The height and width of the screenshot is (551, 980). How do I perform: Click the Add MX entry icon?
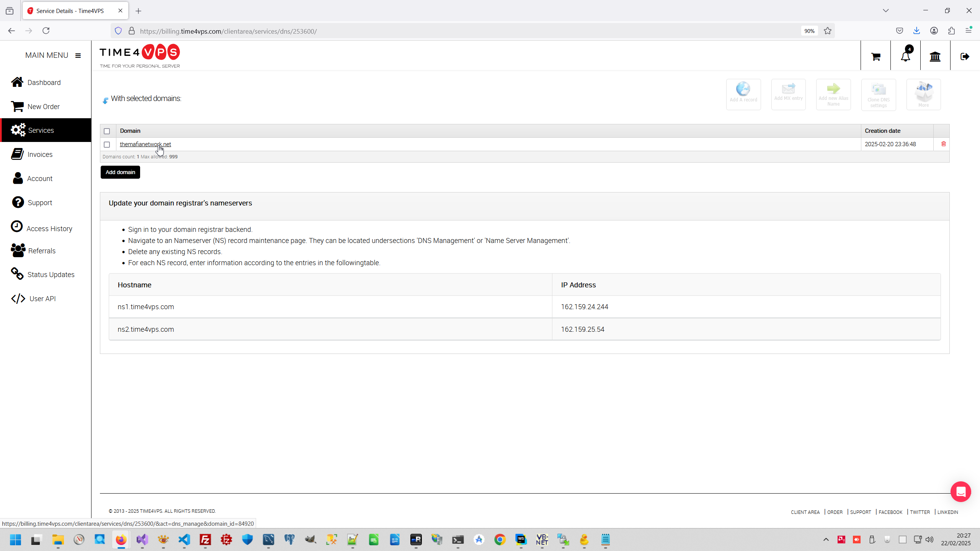pos(788,94)
